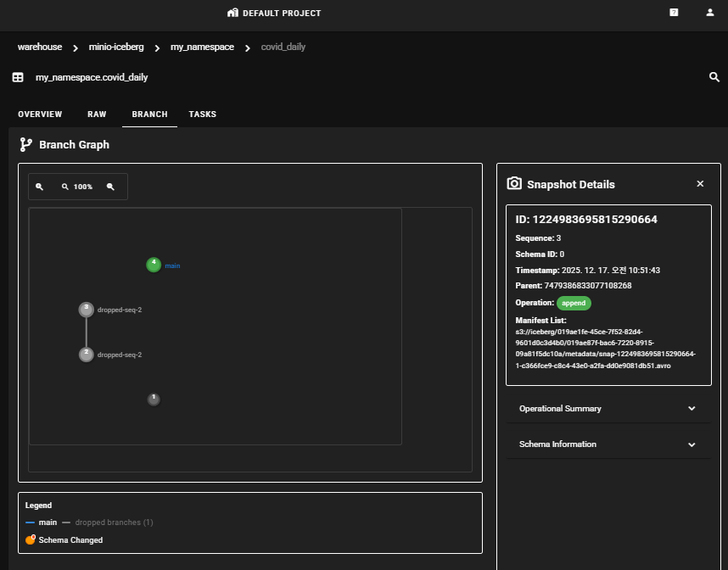Click the search icon beside the table name
The width and height of the screenshot is (728, 570).
pos(714,77)
